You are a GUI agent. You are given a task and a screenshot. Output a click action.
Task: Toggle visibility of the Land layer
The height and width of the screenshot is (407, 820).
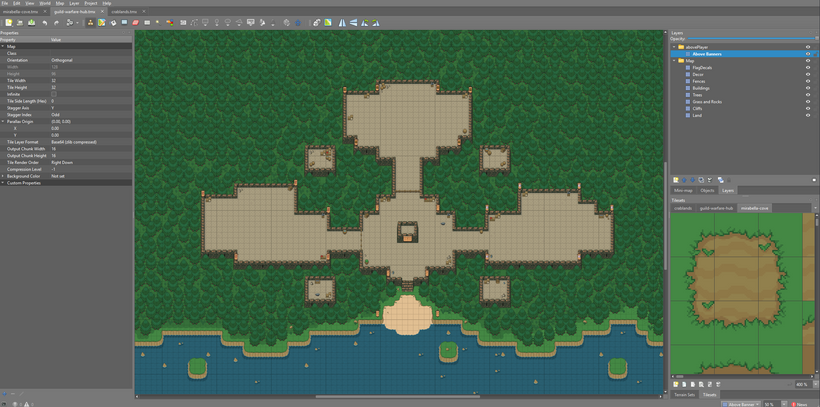click(x=808, y=115)
